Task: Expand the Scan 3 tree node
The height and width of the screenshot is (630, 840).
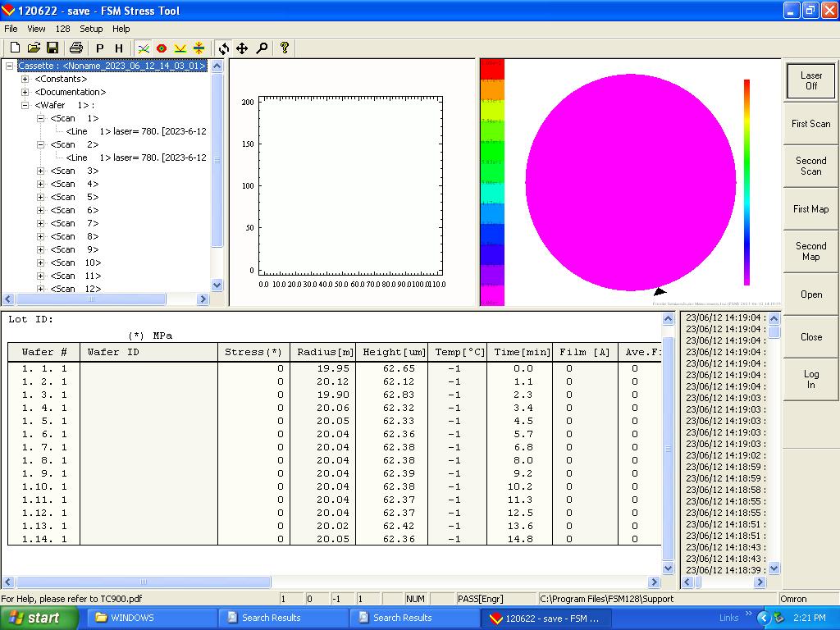Action: point(40,171)
